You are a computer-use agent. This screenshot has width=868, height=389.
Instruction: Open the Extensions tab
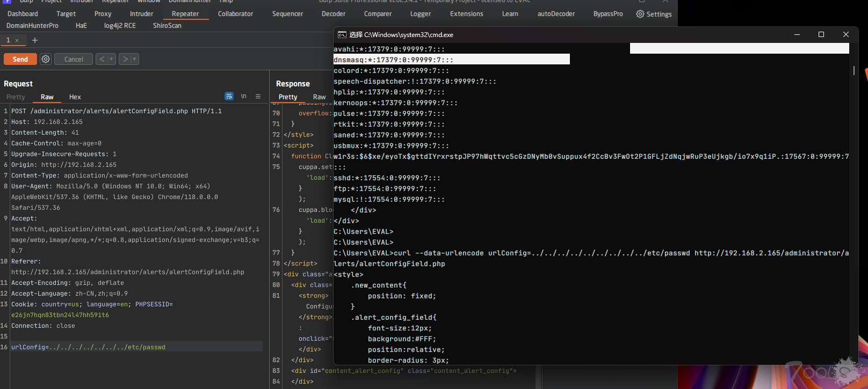click(x=466, y=14)
